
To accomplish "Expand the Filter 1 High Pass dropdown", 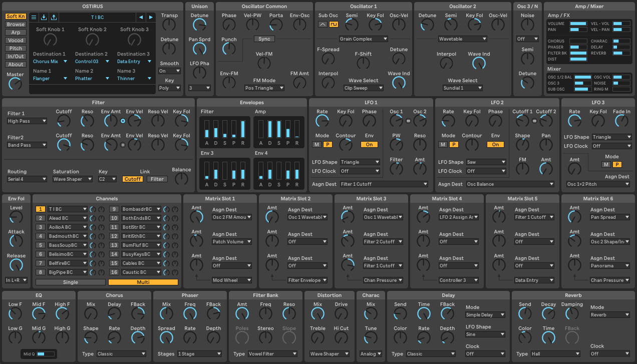I will point(27,121).
